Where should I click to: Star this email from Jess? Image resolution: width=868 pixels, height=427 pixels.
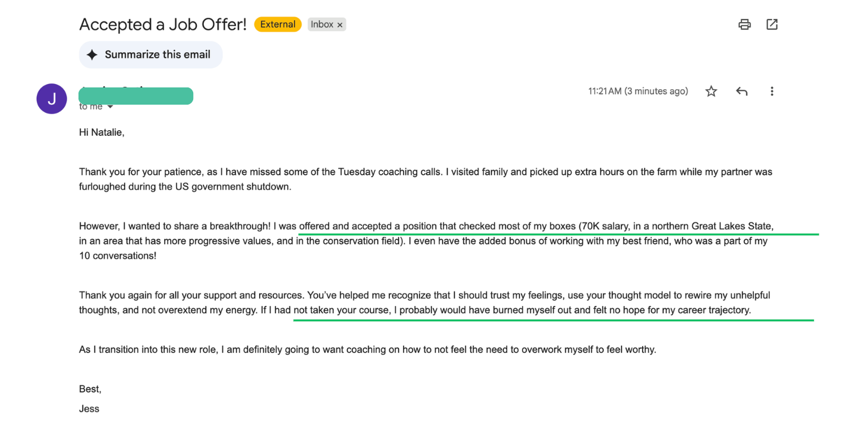coord(711,91)
